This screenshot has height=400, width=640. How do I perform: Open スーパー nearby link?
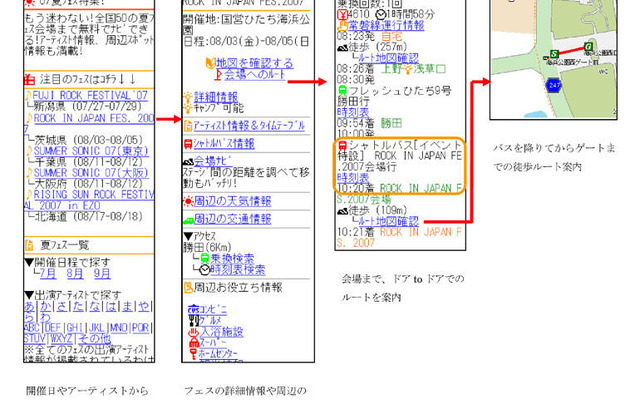pyautogui.click(x=213, y=343)
